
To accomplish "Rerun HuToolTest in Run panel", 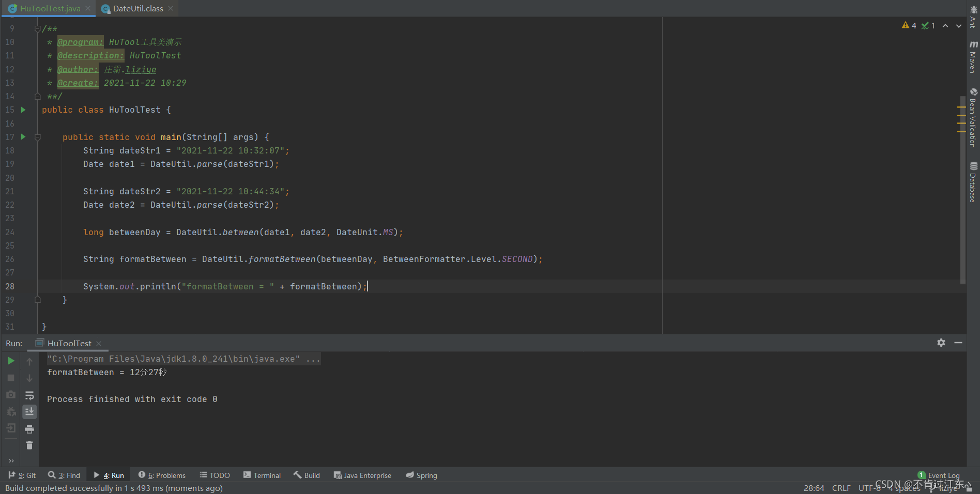I will click(x=11, y=361).
